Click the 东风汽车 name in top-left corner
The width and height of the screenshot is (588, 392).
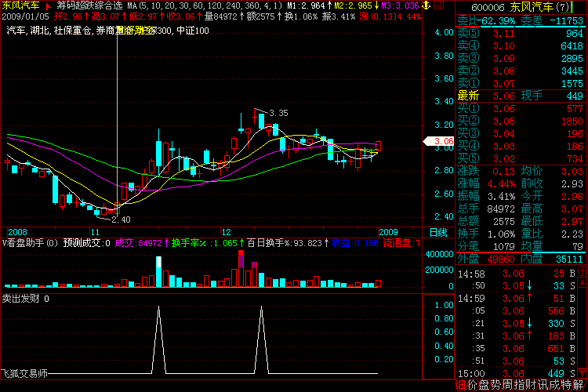[x=20, y=5]
